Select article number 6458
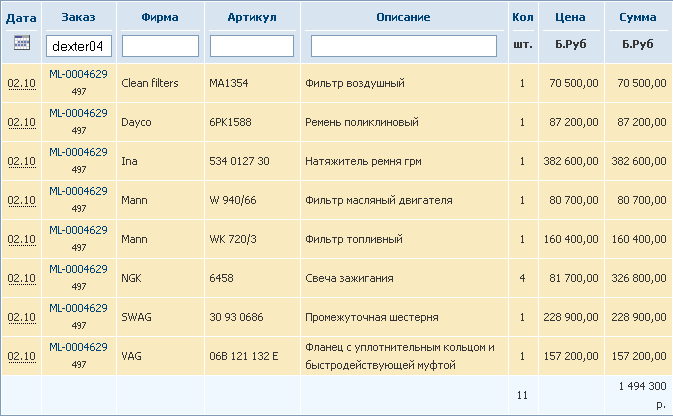Image resolution: width=673 pixels, height=416 pixels. coord(221,278)
